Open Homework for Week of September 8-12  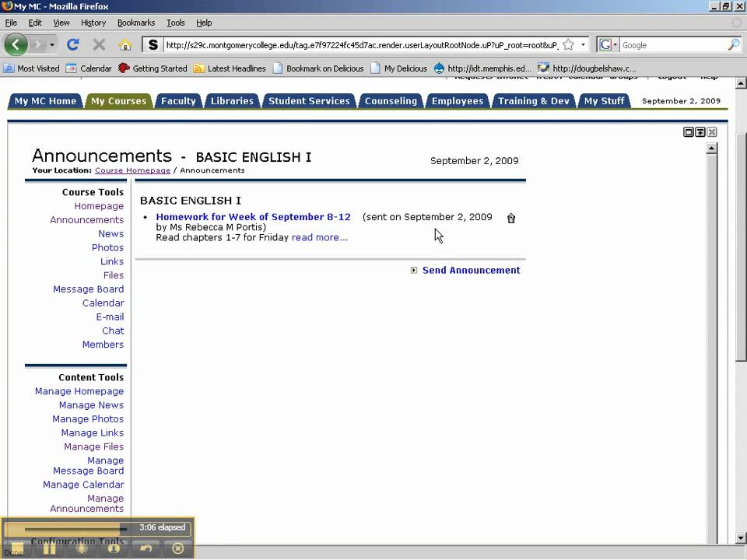click(253, 217)
